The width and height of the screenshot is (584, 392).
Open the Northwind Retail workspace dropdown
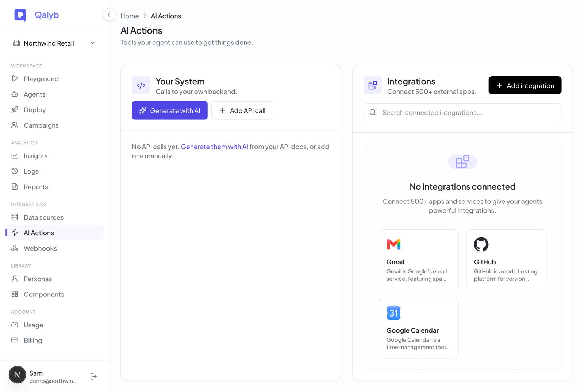point(54,43)
